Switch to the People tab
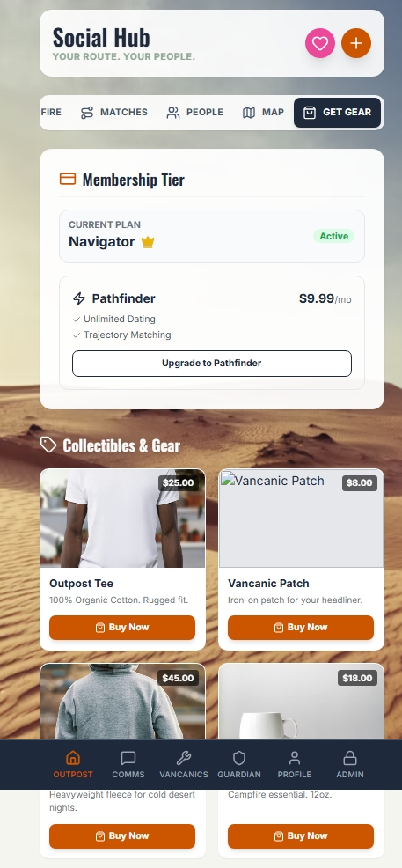Viewport: 402px width, 868px height. pyautogui.click(x=194, y=113)
